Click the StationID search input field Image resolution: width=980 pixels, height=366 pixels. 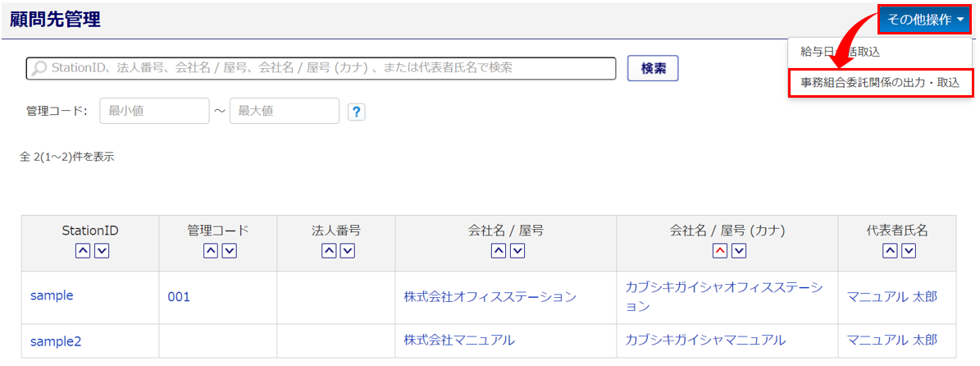[x=321, y=68]
